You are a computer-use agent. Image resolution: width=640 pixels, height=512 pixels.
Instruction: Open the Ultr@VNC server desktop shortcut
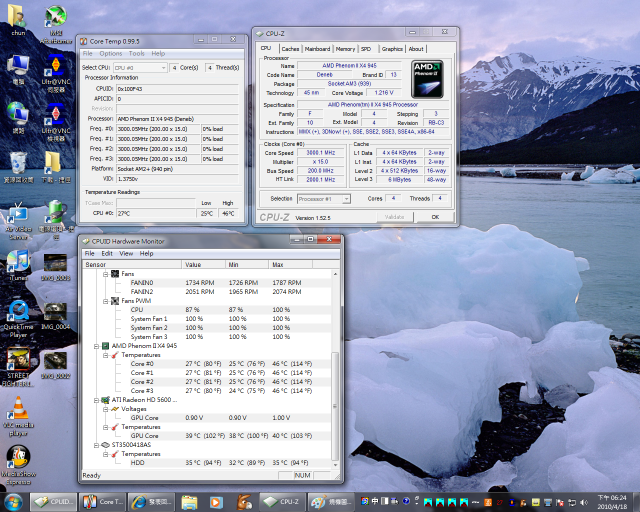click(56, 73)
